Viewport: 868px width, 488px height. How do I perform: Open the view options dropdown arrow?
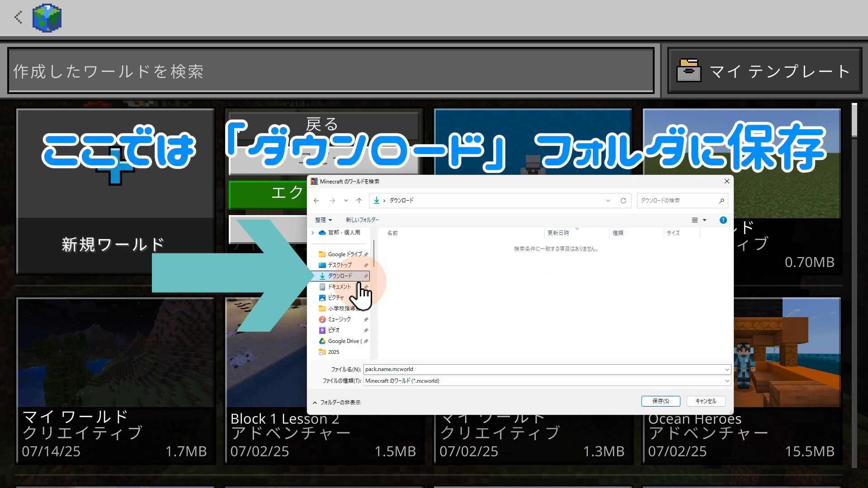[x=704, y=220]
